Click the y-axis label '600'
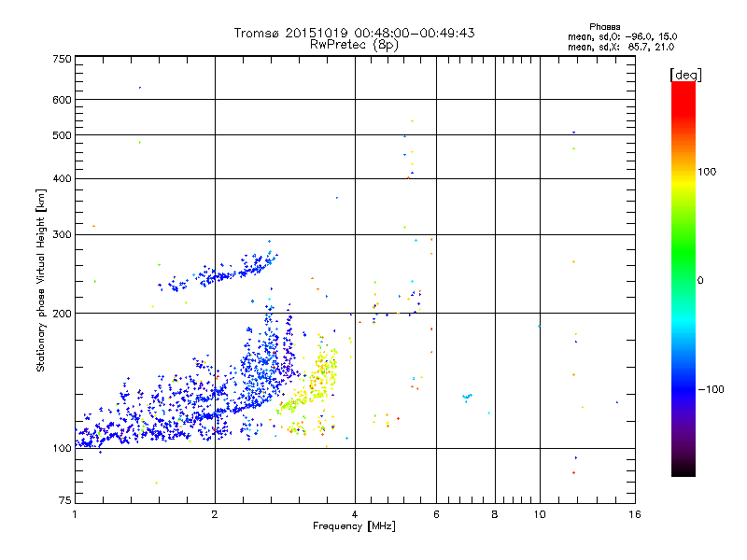Image resolution: width=747 pixels, height=560 pixels. (62, 100)
